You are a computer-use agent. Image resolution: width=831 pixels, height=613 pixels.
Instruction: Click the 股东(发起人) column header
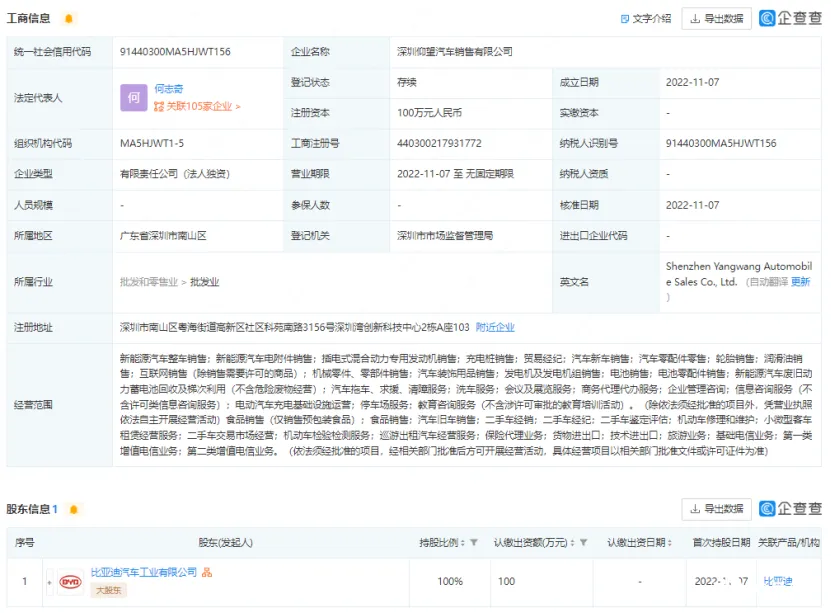(x=225, y=543)
